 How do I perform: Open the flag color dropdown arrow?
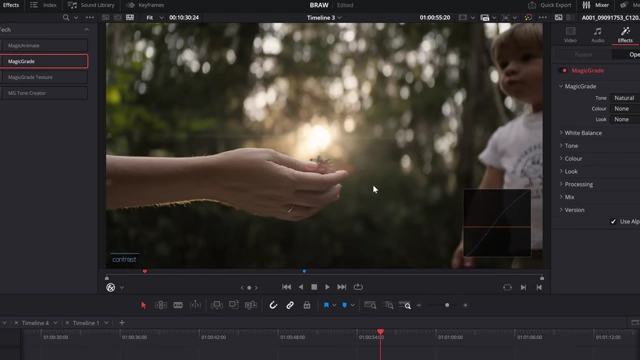[334, 305]
